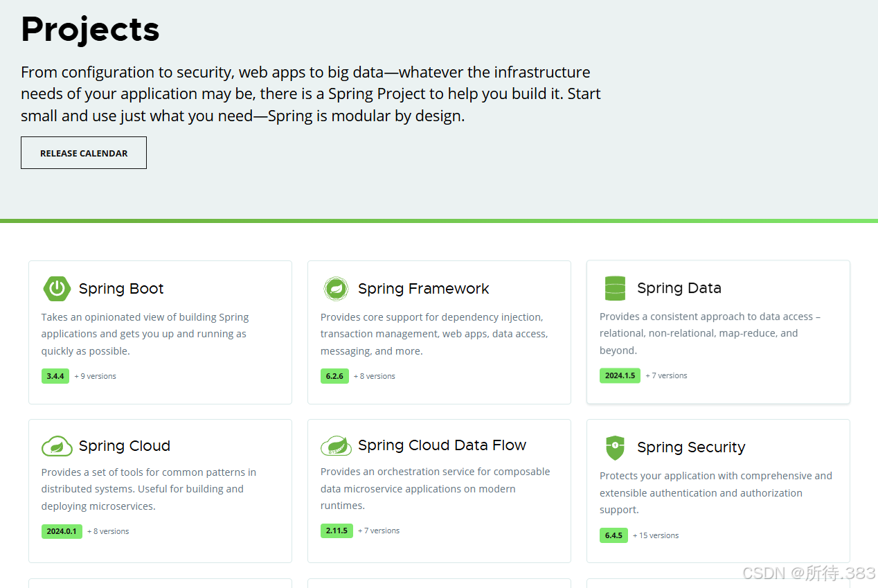Click the Spring Framework leaf icon
The width and height of the screenshot is (878, 588).
click(336, 288)
